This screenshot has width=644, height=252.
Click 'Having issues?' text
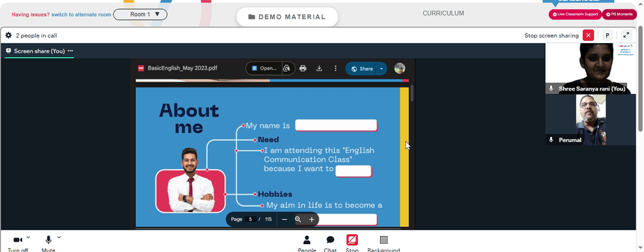tap(31, 14)
